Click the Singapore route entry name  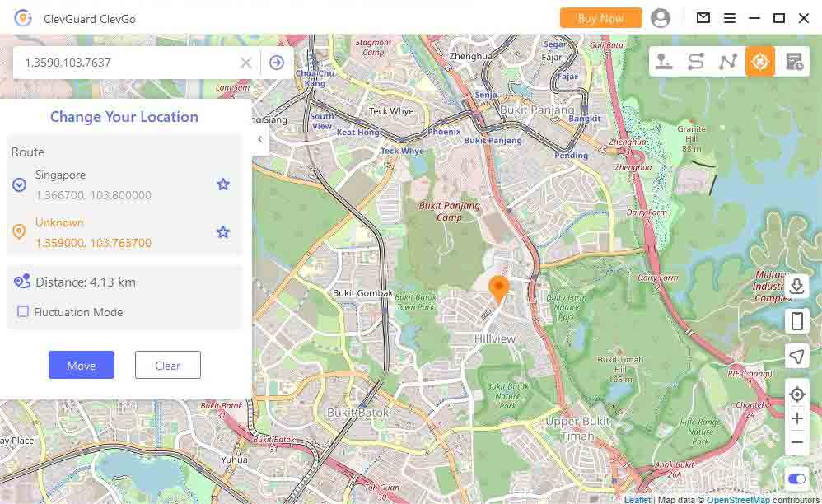click(60, 175)
